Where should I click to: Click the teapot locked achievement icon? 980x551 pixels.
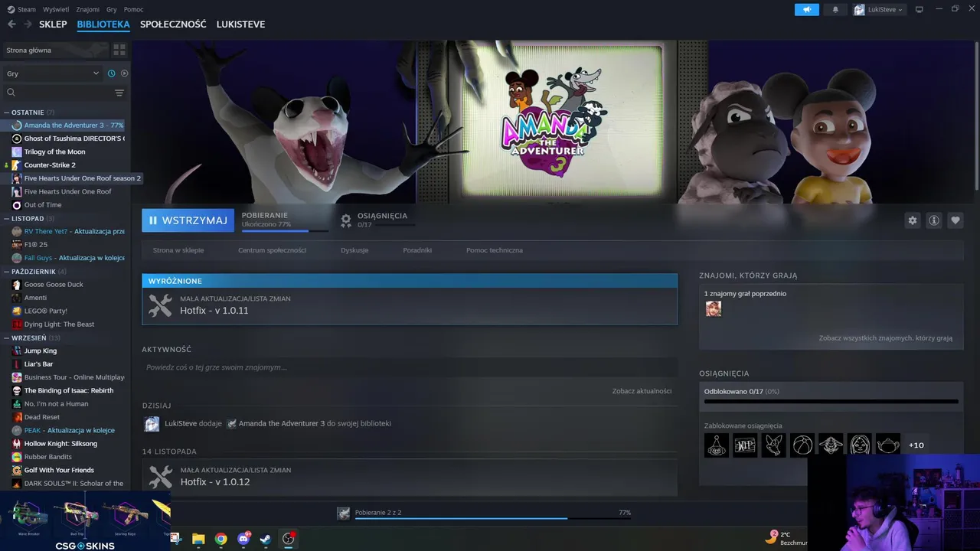click(888, 445)
